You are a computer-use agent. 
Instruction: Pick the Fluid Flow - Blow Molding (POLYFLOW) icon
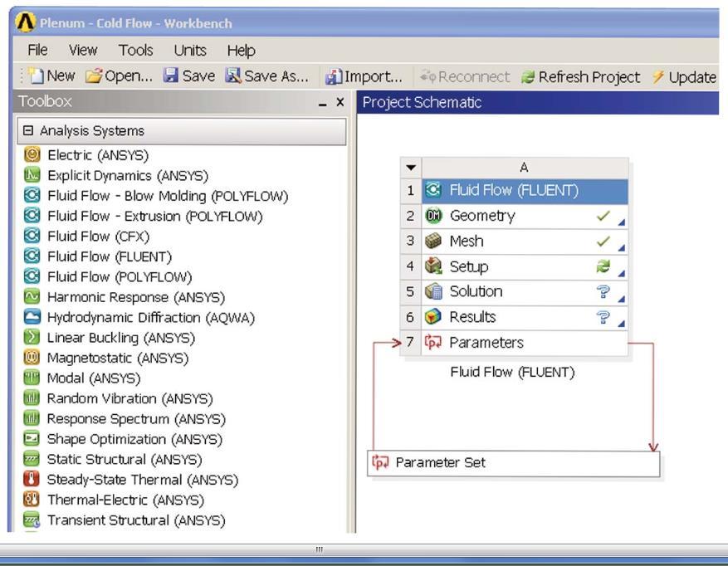click(32, 195)
